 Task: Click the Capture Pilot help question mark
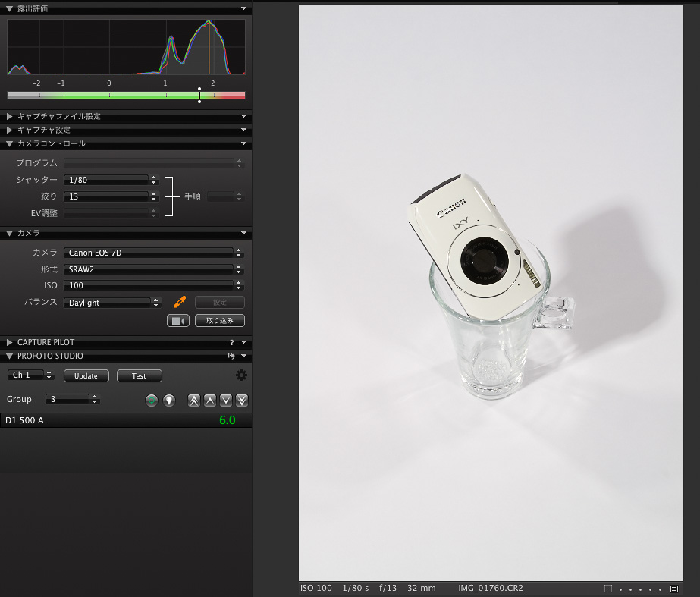coord(231,343)
